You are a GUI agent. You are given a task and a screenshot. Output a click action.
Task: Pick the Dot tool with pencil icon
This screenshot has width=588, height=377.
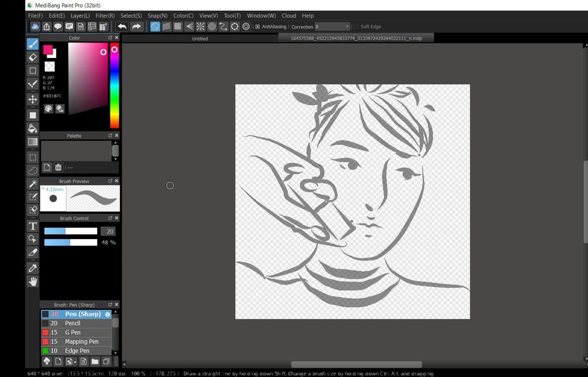[x=33, y=84]
